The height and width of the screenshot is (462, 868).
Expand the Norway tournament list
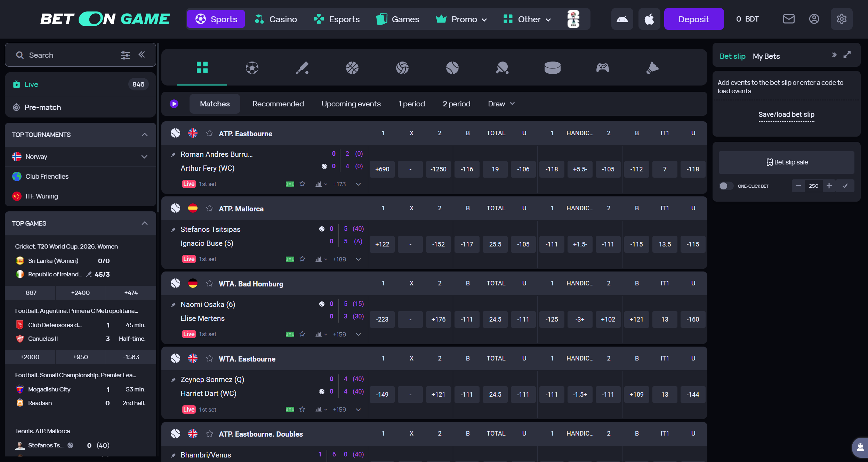(144, 157)
